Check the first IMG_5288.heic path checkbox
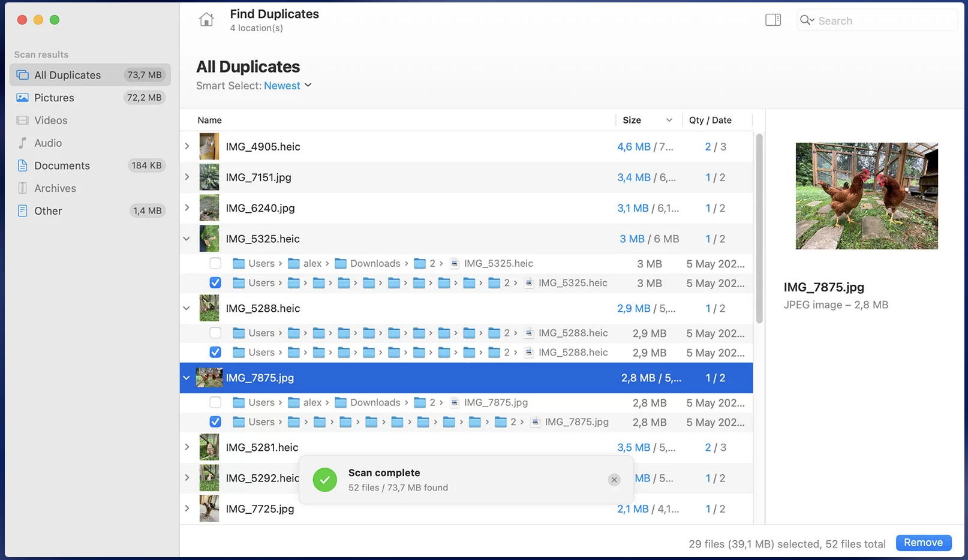The height and width of the screenshot is (560, 968). tap(215, 333)
